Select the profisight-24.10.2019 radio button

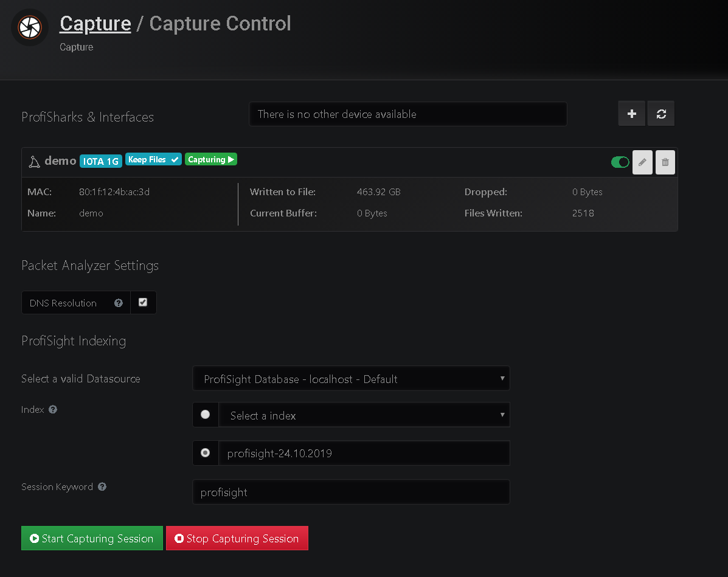[205, 452]
